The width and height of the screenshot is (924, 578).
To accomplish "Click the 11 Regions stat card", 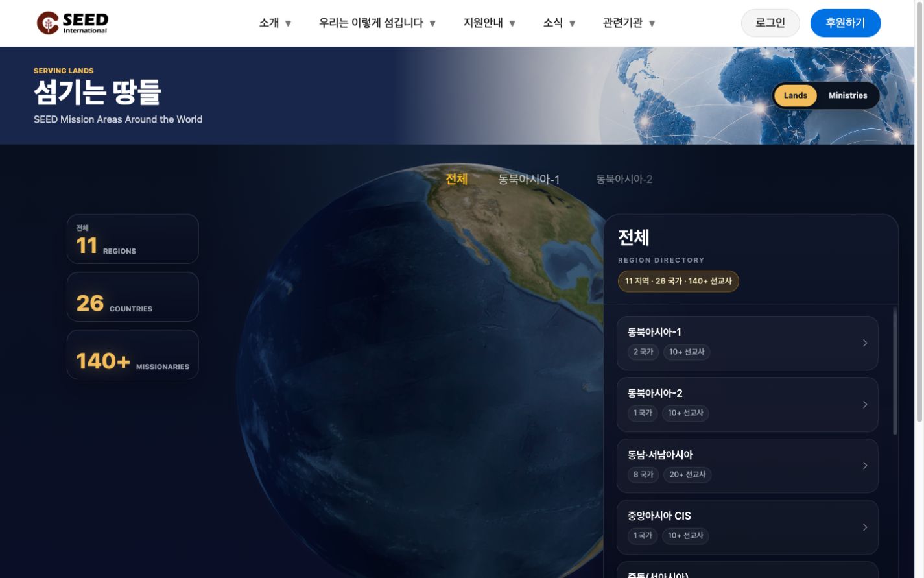I will pyautogui.click(x=133, y=239).
